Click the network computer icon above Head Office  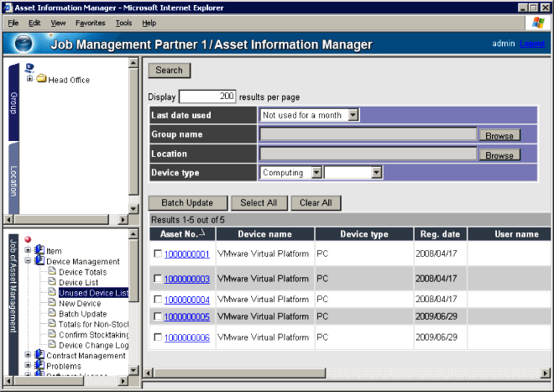(x=30, y=67)
